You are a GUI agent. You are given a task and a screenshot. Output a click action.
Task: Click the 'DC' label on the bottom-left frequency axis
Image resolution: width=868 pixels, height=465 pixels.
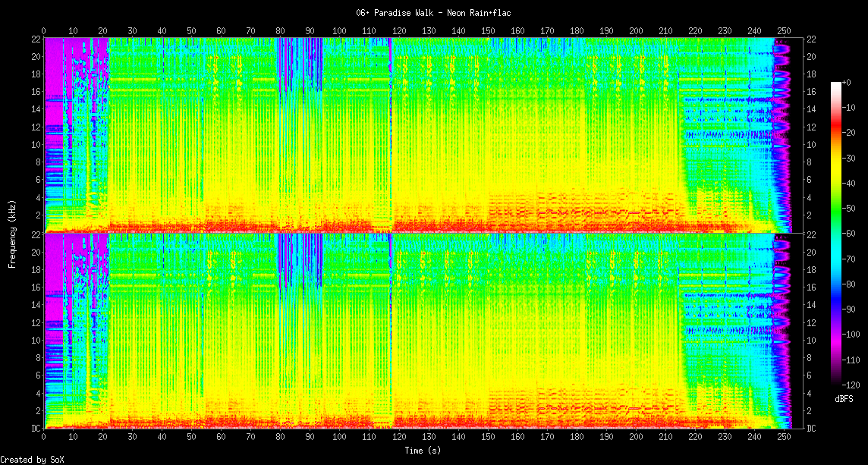pyautogui.click(x=35, y=428)
